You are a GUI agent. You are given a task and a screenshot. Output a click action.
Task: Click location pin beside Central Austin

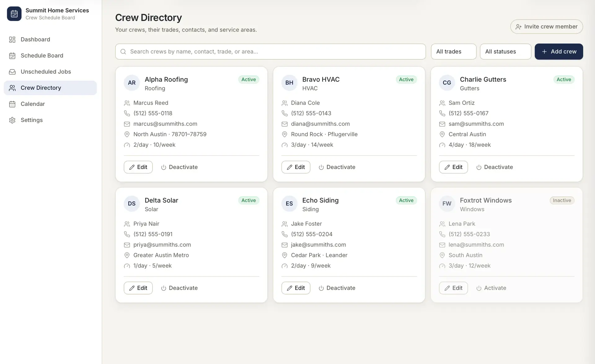click(x=442, y=134)
